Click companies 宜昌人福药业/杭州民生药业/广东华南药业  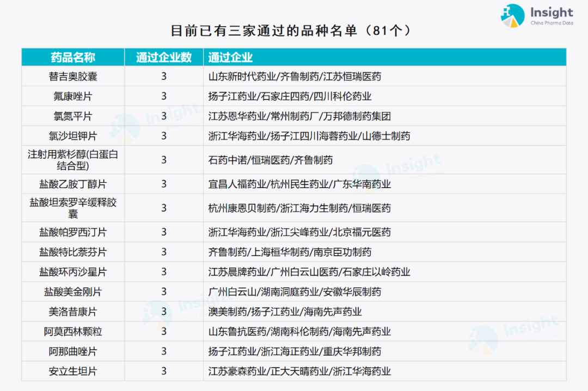[x=299, y=184]
